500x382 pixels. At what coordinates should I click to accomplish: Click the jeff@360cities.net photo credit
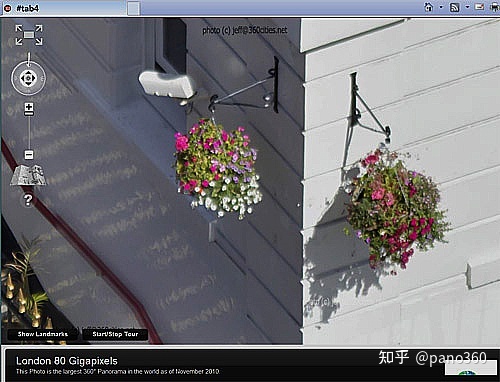pyautogui.click(x=245, y=30)
